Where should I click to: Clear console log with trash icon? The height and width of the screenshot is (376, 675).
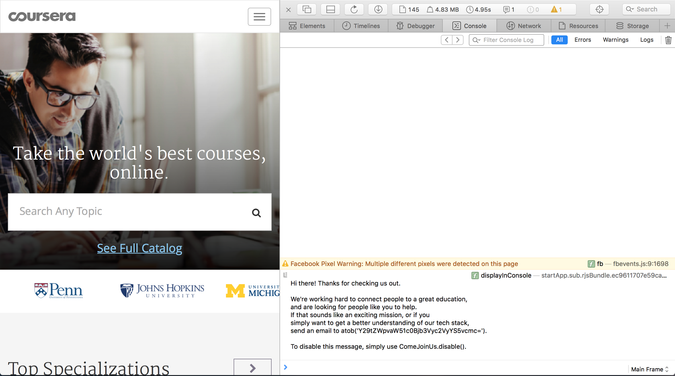(x=668, y=40)
